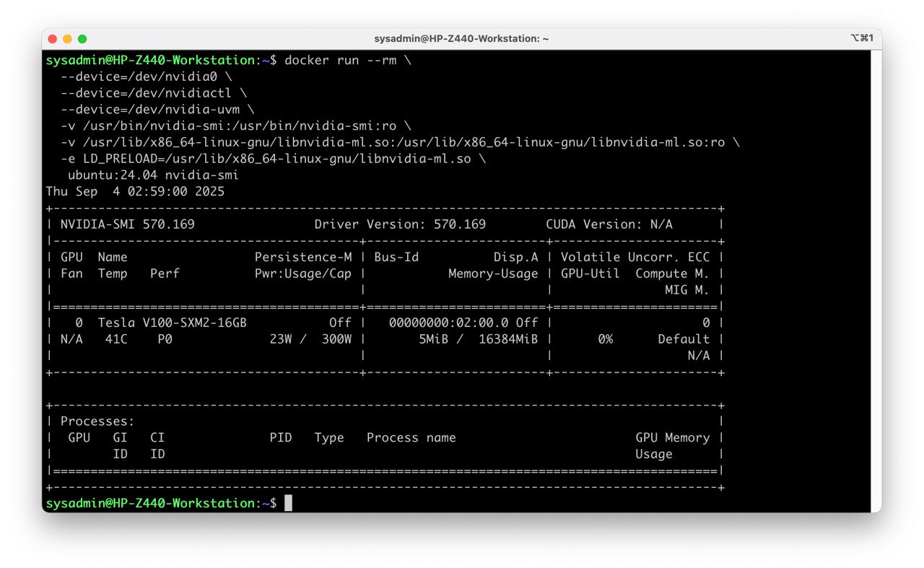
Task: Click the '-v /usr/lib/x86_64-linux-gnu/libnvidia-ml.so' mount line
Action: [400, 143]
